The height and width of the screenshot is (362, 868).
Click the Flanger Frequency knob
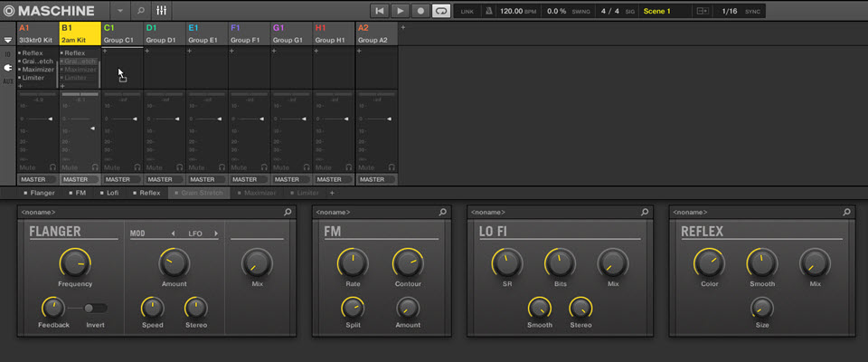point(75,263)
